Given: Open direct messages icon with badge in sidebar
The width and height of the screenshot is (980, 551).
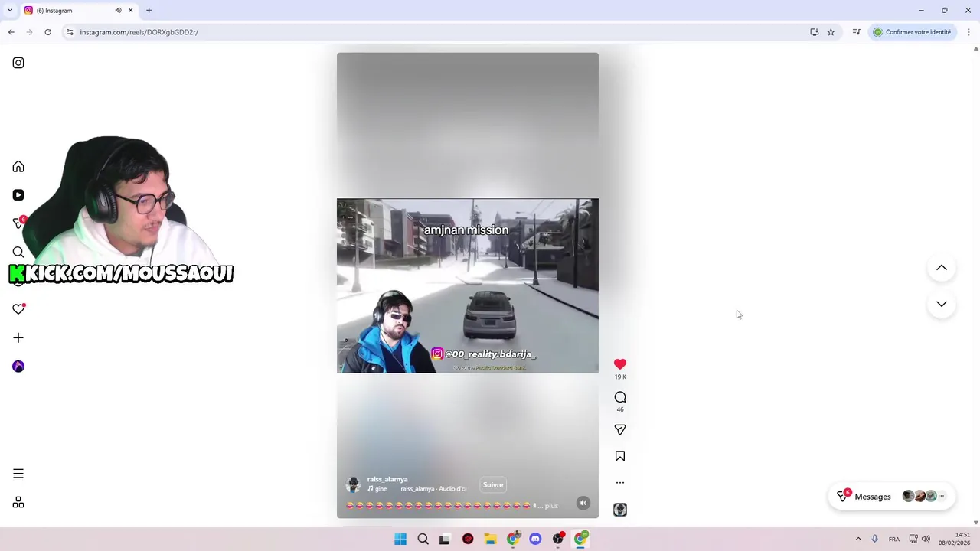Looking at the screenshot, I should tap(19, 223).
